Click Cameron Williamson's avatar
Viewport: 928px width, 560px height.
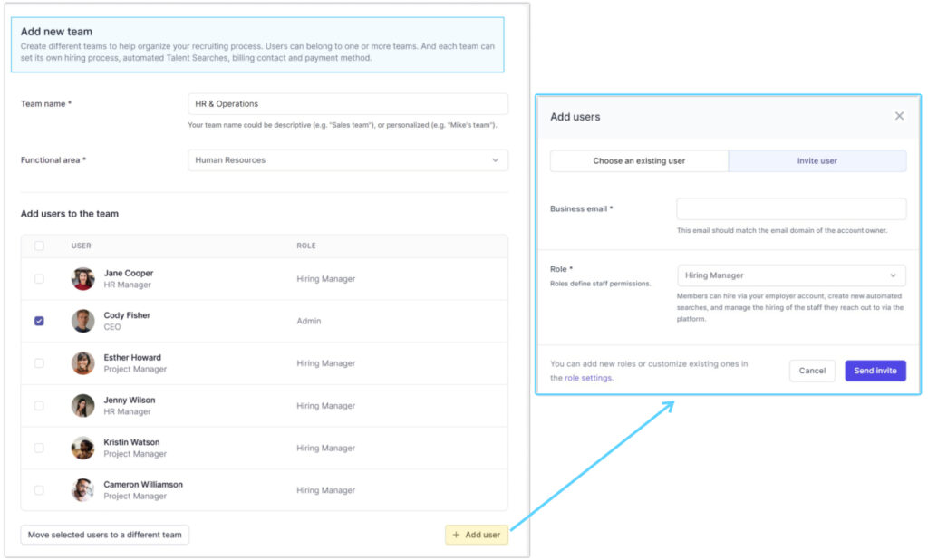pyautogui.click(x=83, y=490)
